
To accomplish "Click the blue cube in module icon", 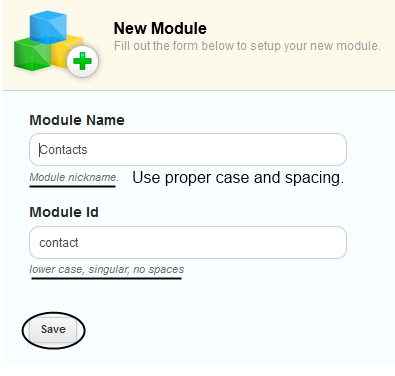I will 48,27.
